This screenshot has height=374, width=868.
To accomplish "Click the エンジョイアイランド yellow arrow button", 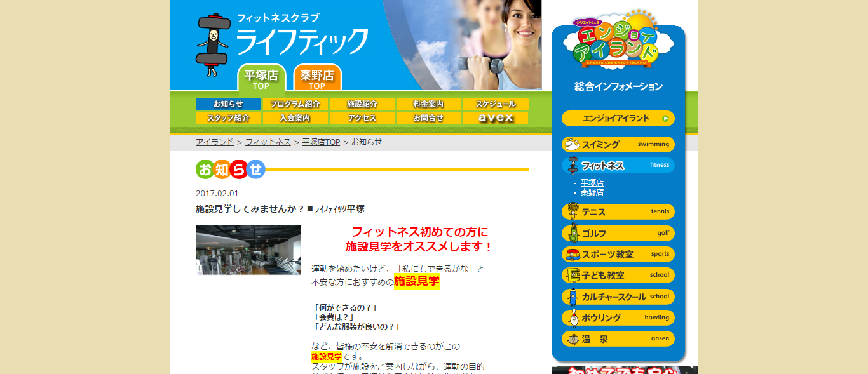I will (618, 118).
